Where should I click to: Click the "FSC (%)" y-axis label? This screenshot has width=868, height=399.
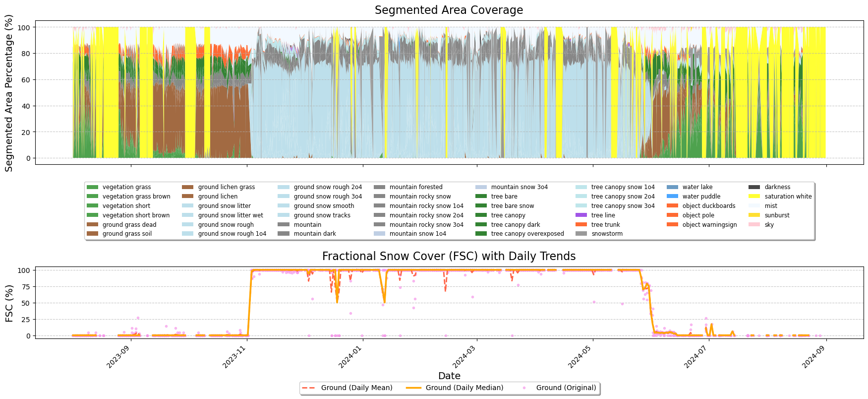(x=9, y=303)
